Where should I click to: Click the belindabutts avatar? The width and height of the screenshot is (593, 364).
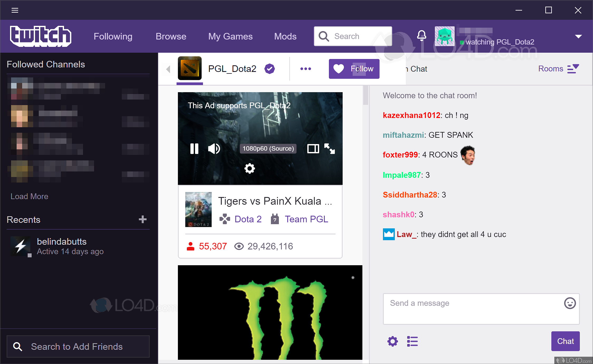(21, 246)
